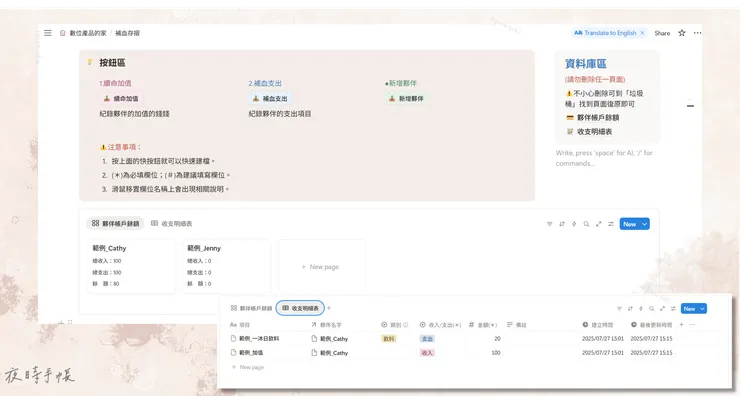Click lightning automations icon in lower table toolbar
The image size is (740, 396).
(641, 309)
